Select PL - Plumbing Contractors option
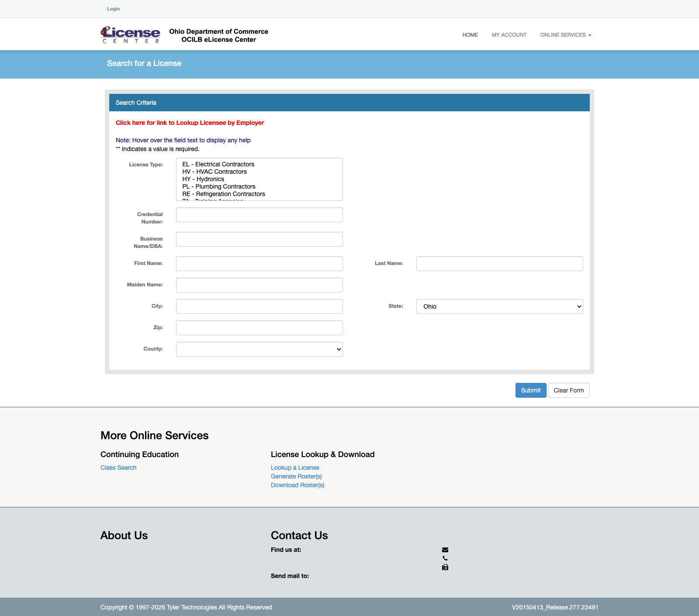699x616 pixels. click(x=218, y=186)
